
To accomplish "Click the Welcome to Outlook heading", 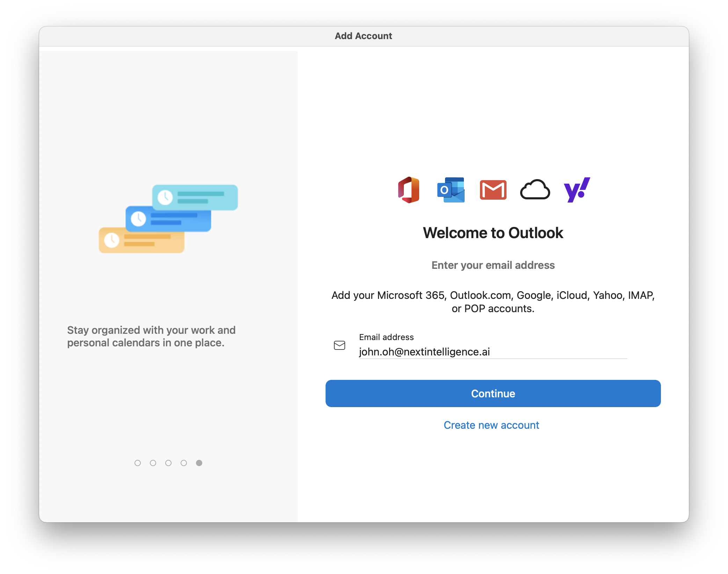I will tap(493, 233).
